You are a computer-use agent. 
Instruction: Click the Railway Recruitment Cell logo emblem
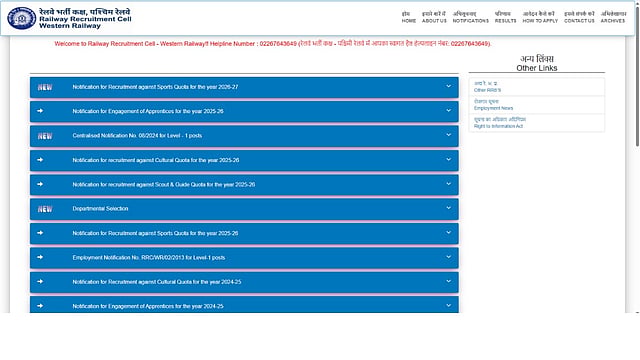21,18
